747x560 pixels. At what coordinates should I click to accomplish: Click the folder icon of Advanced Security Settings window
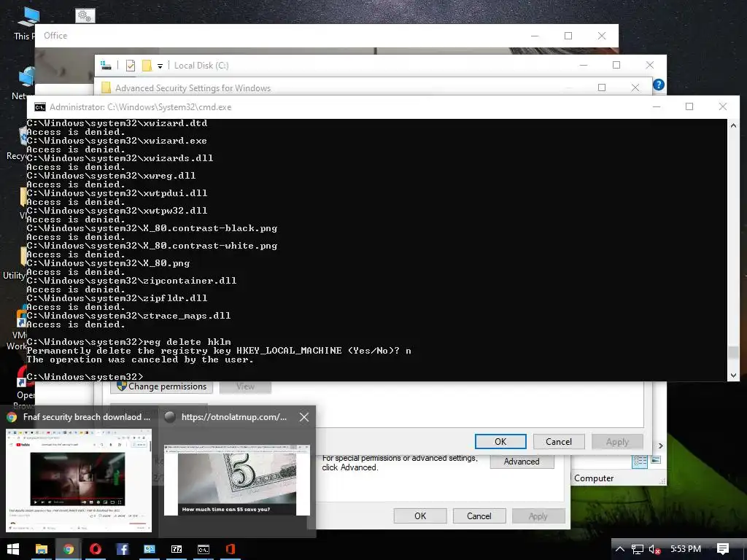point(107,87)
